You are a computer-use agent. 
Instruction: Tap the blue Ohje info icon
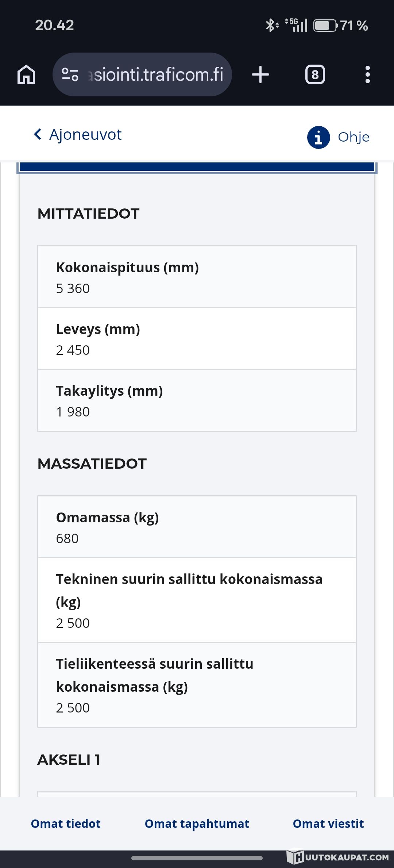(318, 138)
